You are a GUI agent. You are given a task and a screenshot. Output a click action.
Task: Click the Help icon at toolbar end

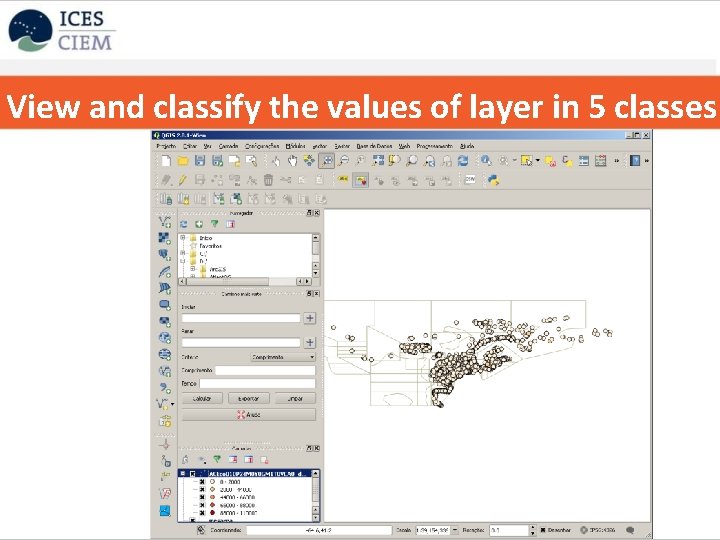(x=635, y=161)
